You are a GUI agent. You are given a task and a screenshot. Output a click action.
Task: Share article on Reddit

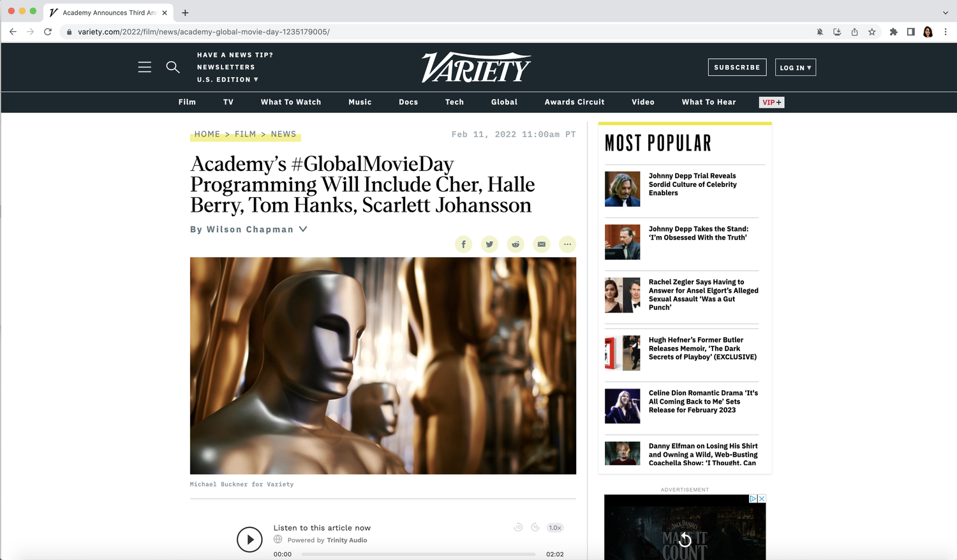tap(516, 244)
